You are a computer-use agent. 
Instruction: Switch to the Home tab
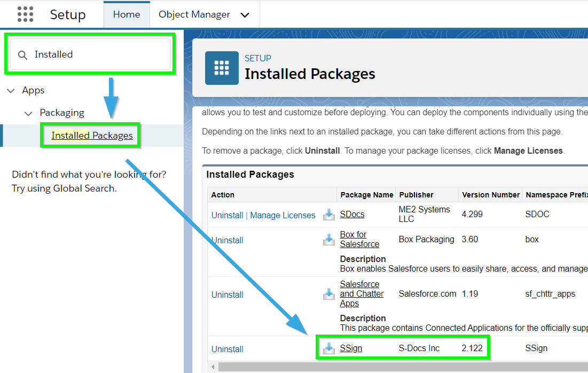tap(127, 14)
